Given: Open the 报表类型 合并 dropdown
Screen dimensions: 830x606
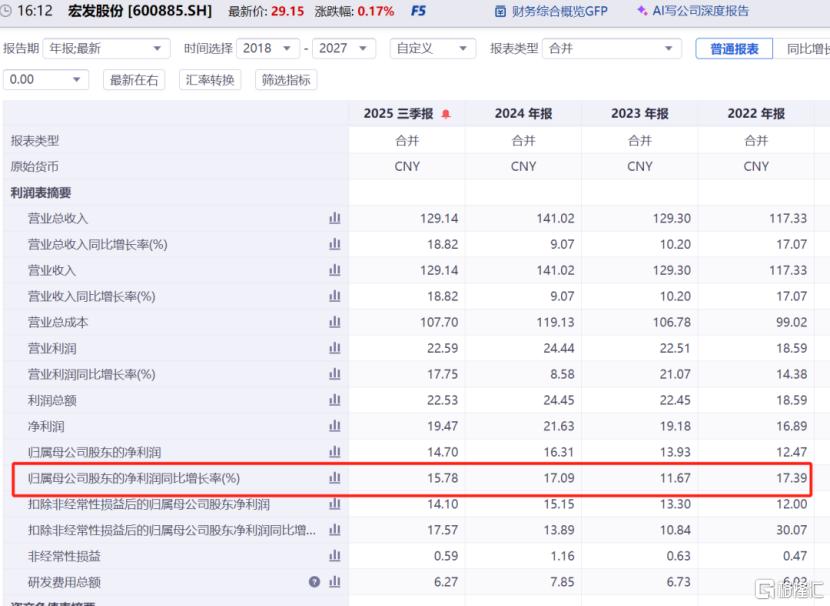Looking at the screenshot, I should [x=612, y=49].
